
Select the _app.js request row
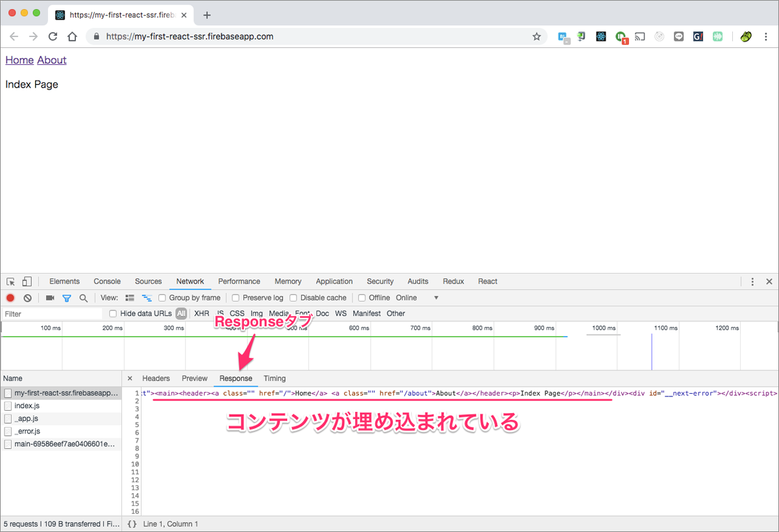click(61, 418)
